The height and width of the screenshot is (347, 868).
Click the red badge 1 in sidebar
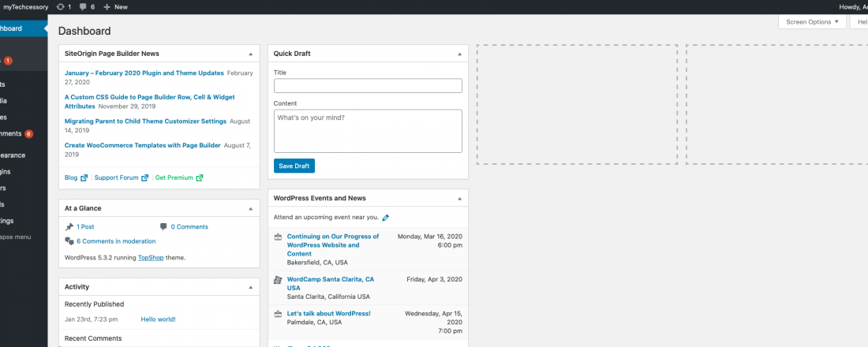click(9, 61)
